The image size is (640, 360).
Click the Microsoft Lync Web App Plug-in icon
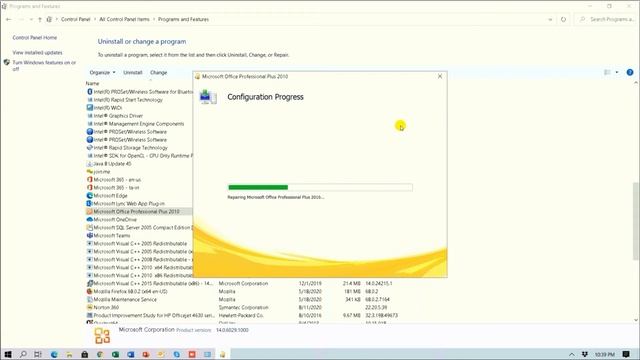(89, 204)
